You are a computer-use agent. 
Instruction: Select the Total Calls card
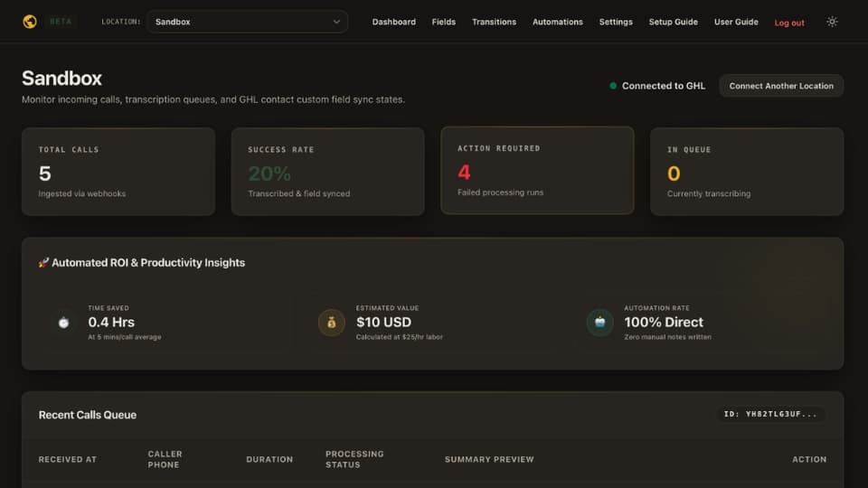[118, 172]
